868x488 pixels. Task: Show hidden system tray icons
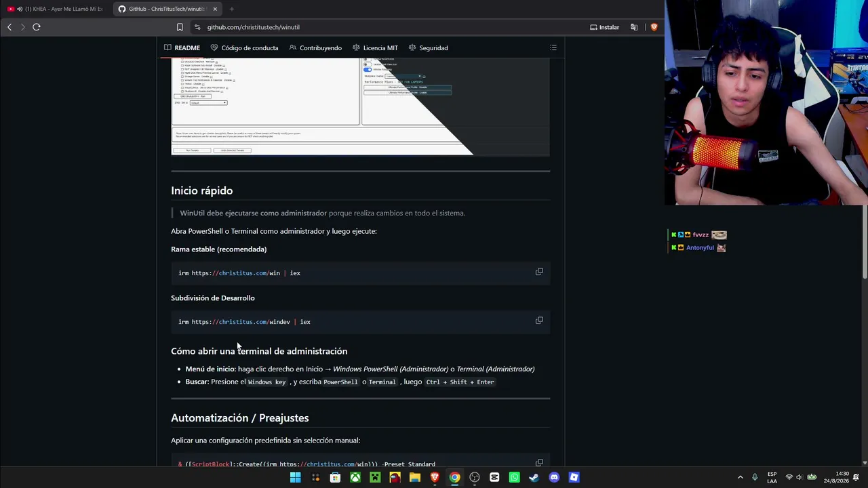click(x=740, y=477)
